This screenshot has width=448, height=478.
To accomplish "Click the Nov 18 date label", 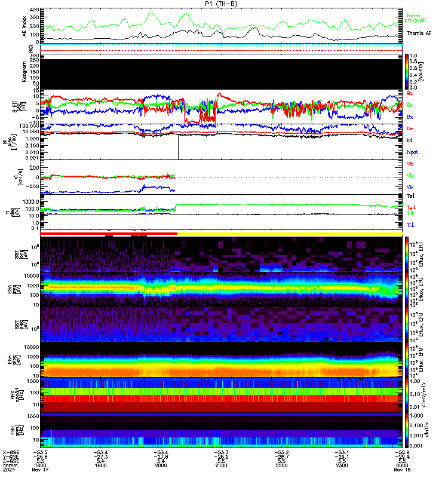I will [402, 470].
